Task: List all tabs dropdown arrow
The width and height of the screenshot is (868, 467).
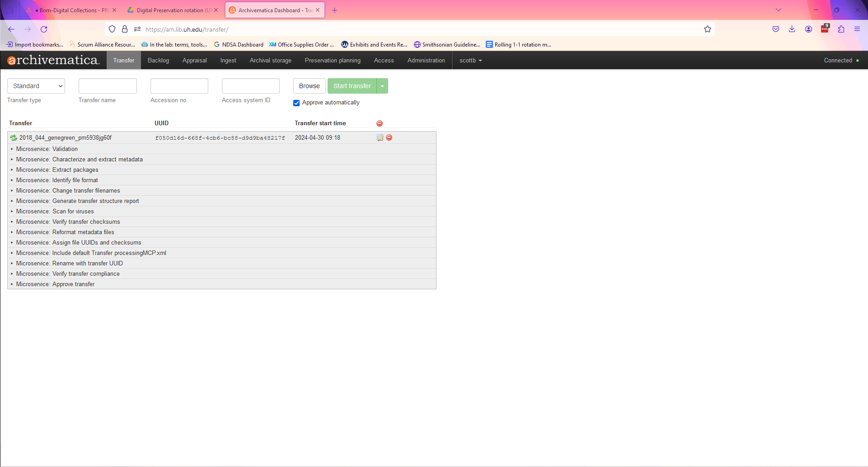Action: pos(779,10)
